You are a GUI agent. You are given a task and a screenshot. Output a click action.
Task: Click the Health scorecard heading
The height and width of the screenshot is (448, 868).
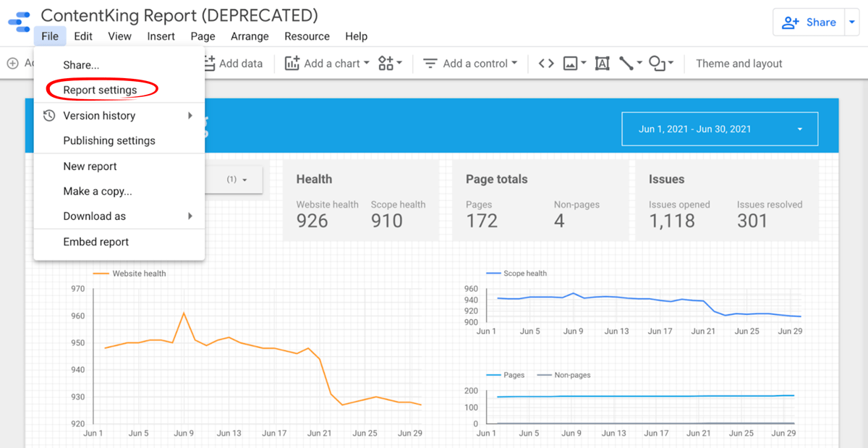tap(314, 179)
